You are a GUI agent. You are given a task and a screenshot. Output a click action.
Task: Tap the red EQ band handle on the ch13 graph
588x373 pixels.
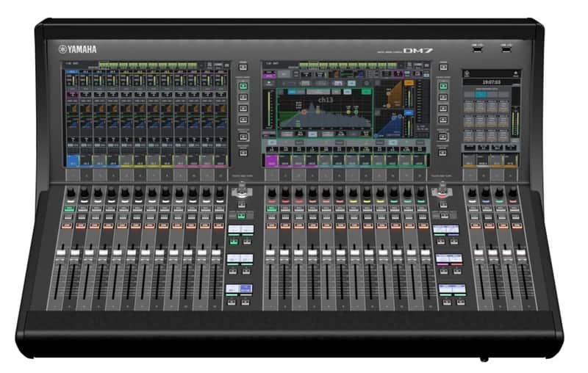pos(304,112)
